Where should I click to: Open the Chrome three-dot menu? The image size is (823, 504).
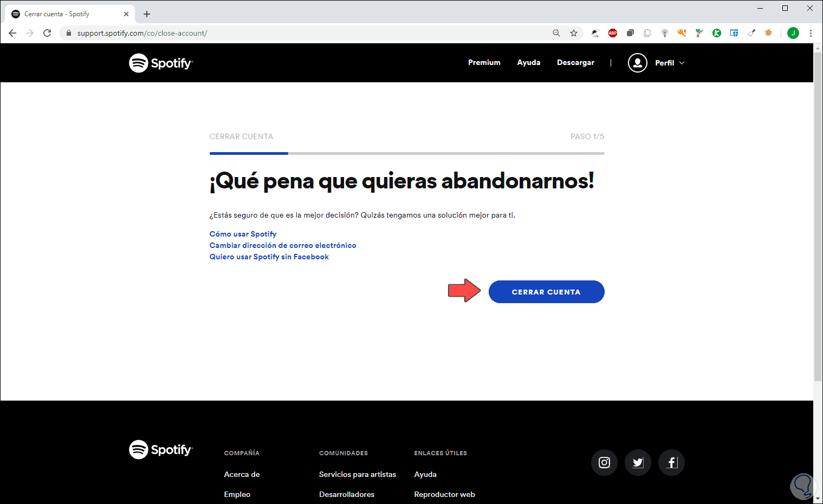[x=811, y=33]
